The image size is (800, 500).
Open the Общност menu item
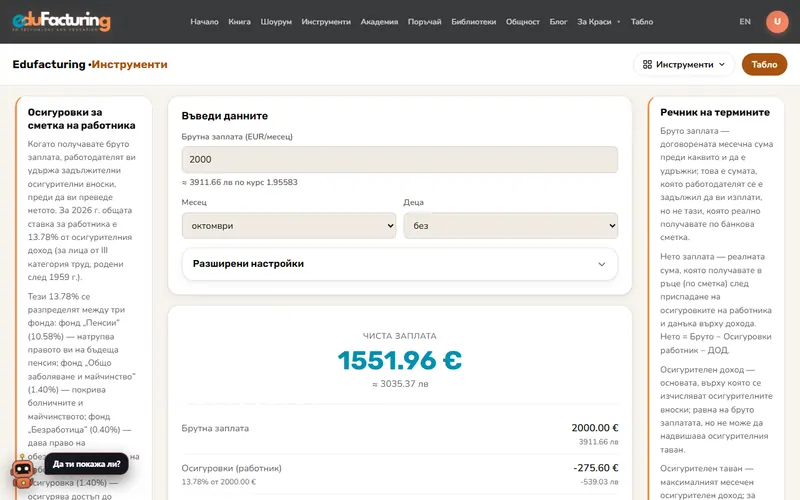pyautogui.click(x=522, y=21)
